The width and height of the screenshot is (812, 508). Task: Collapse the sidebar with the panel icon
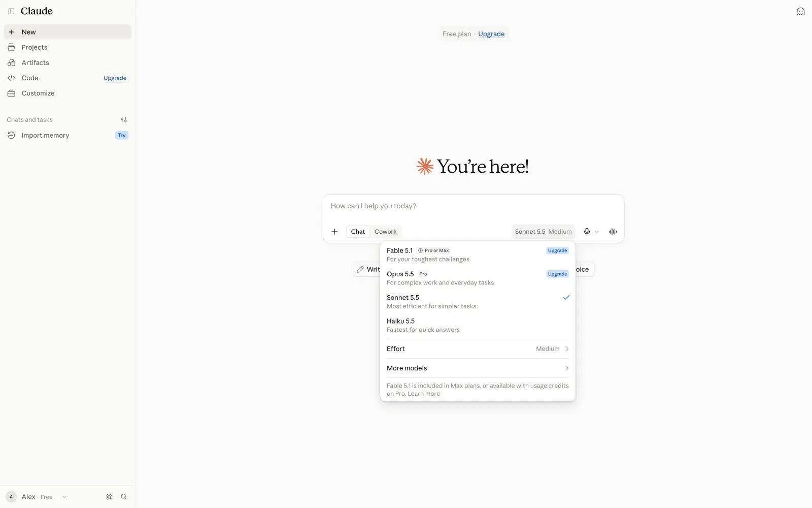pos(11,11)
